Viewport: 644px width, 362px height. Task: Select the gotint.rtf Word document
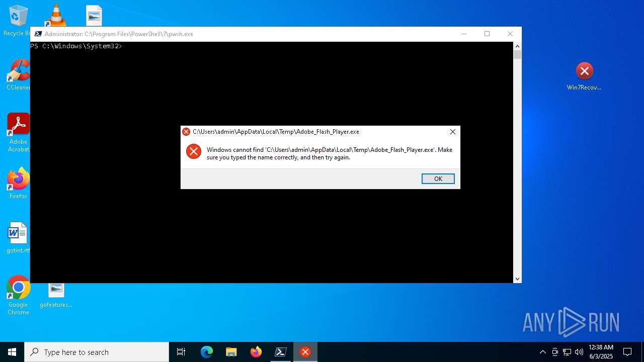[x=18, y=238]
